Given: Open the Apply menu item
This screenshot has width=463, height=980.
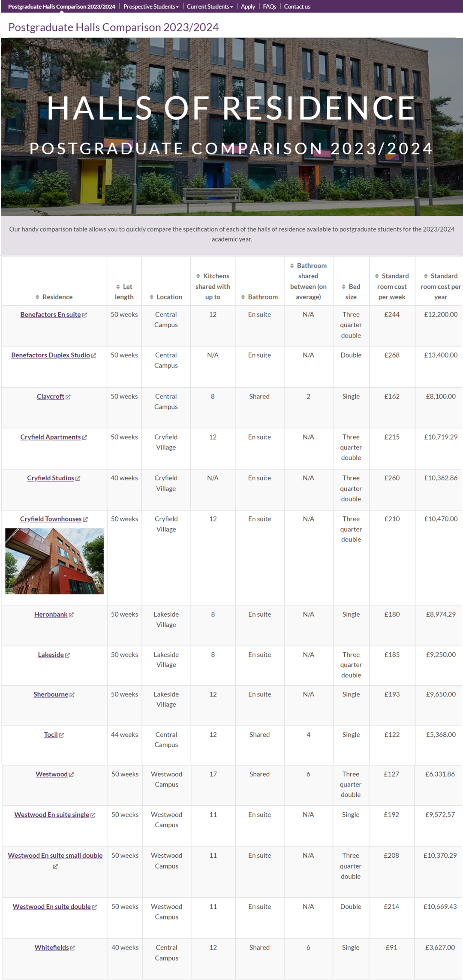Looking at the screenshot, I should (x=248, y=6).
